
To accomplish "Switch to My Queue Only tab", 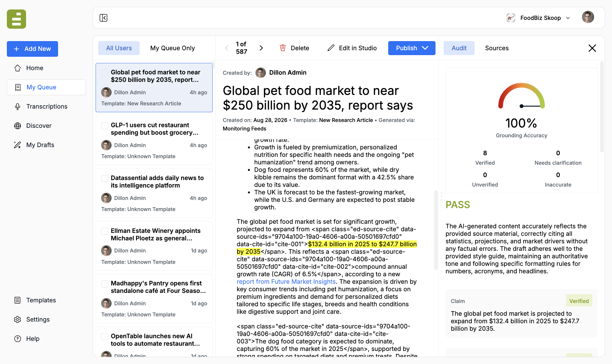I will (173, 48).
